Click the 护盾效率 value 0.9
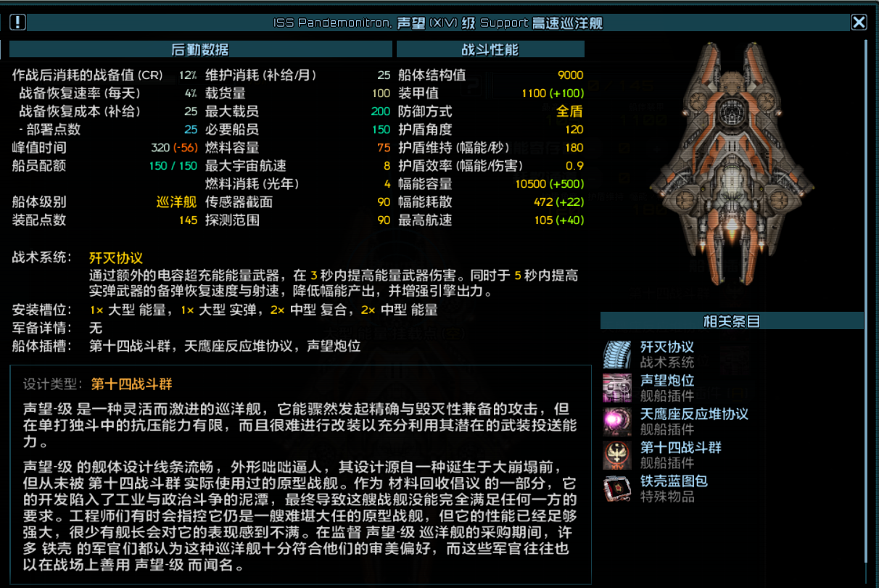The height and width of the screenshot is (588, 879). click(x=575, y=165)
